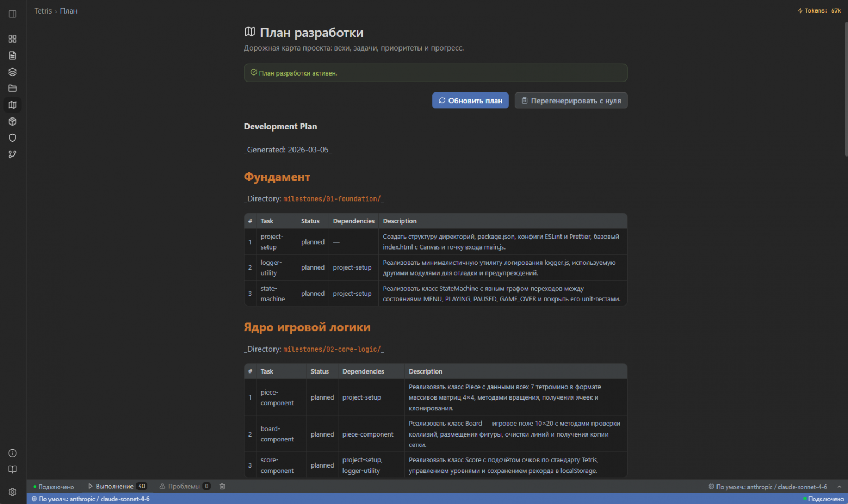Click the Обновить план button
Screen dimensions: 848x504
coord(470,101)
